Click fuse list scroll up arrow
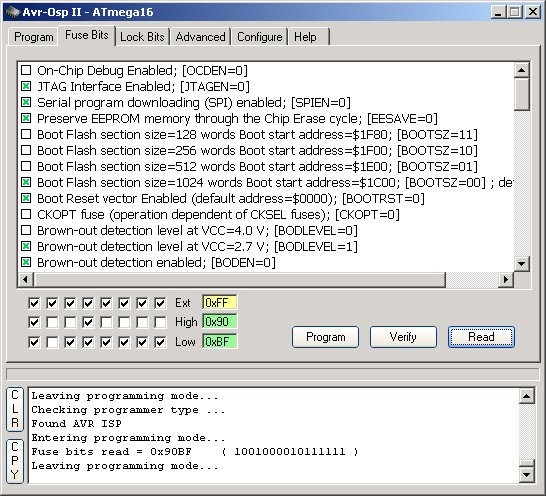Viewport: 546px width, 496px height. 522,70
